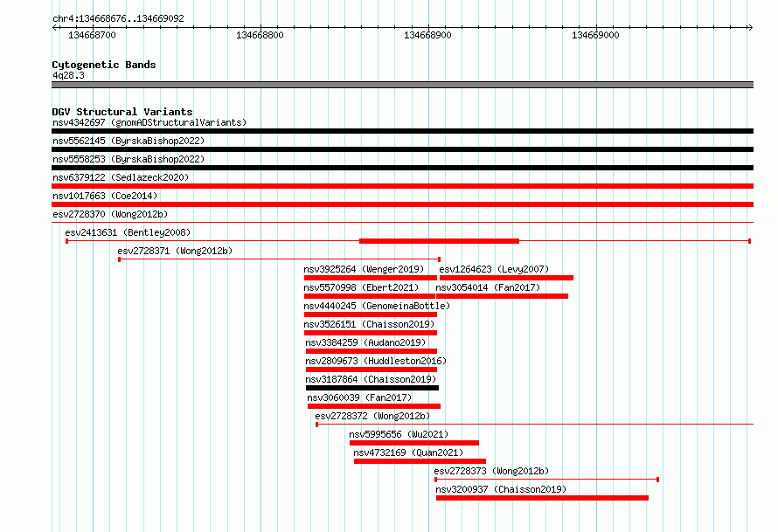Image resolution: width=778 pixels, height=532 pixels.
Task: Click the black bar of nsv4342697
Action: pyautogui.click(x=402, y=131)
